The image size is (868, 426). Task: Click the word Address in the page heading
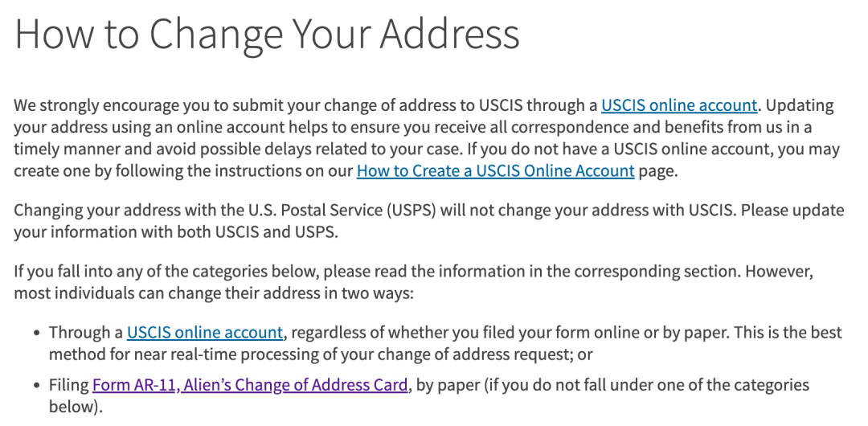click(449, 35)
